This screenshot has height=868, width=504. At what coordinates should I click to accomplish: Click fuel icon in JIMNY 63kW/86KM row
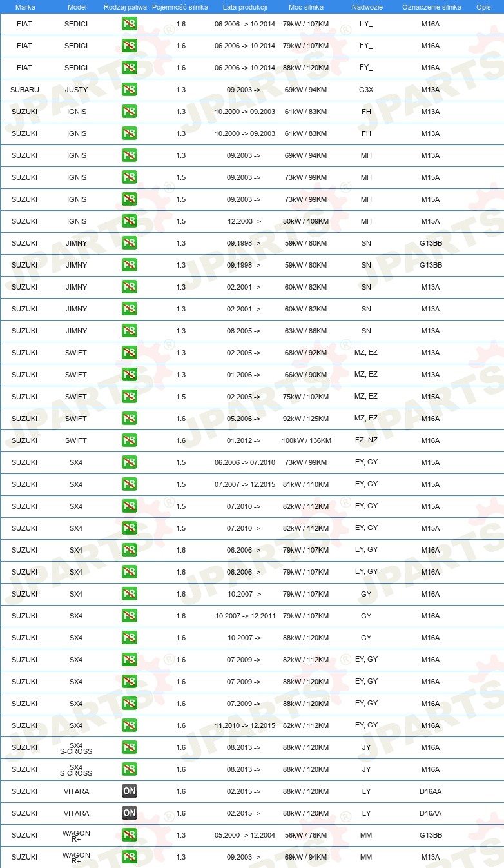click(130, 331)
